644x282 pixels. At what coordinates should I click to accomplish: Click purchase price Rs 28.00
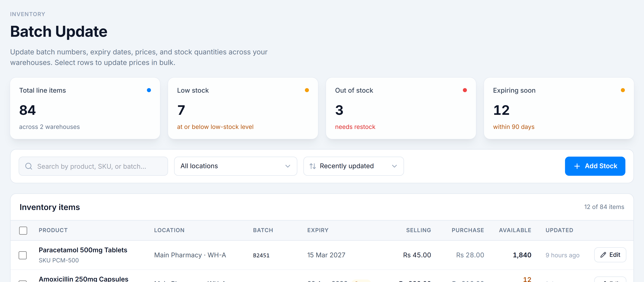(470, 255)
